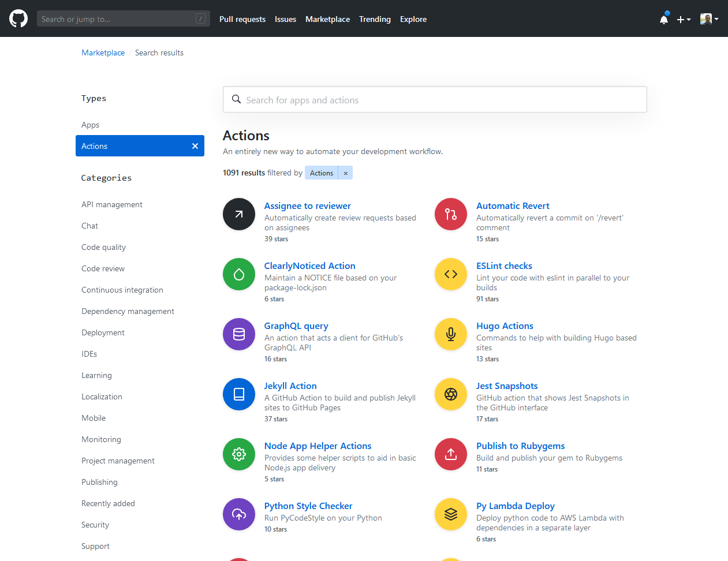Viewport: 728px width, 561px height.
Task: Open the Jekyll Action link
Action: [x=290, y=386]
